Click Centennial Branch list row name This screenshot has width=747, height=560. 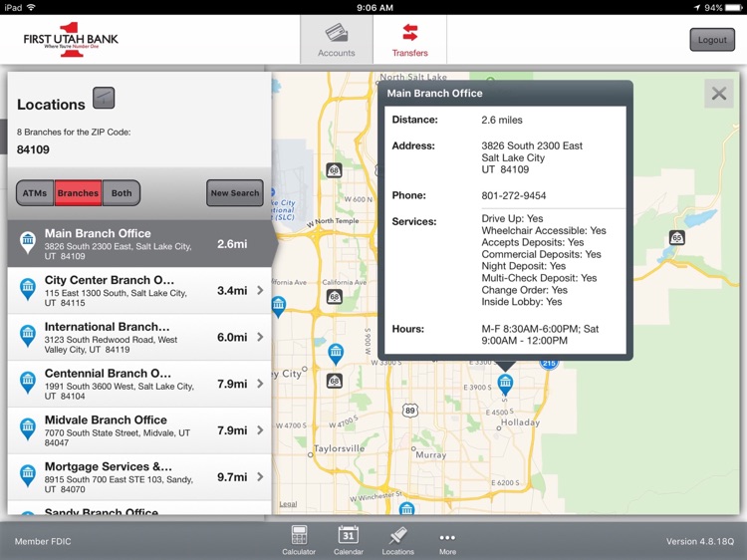tap(108, 374)
